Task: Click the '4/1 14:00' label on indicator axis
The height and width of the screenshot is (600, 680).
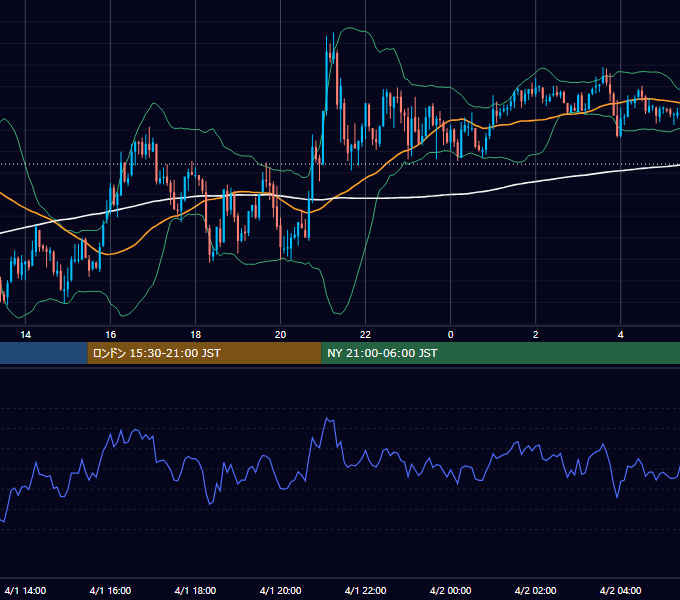Action: tap(26, 591)
